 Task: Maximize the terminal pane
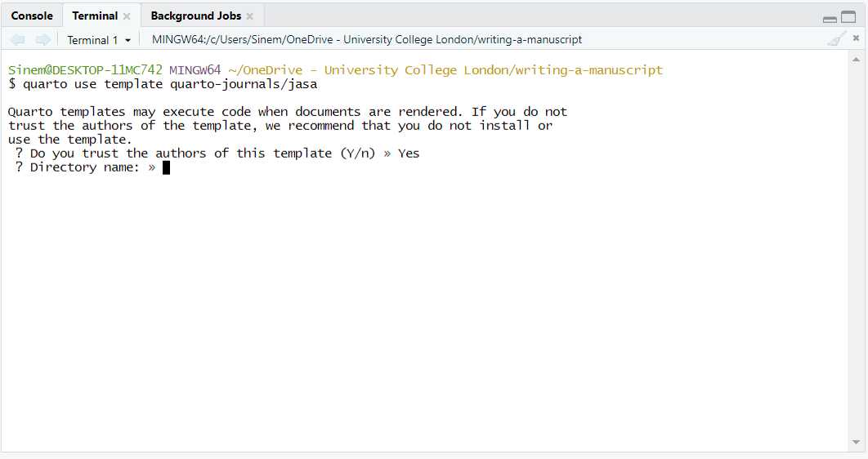point(848,17)
